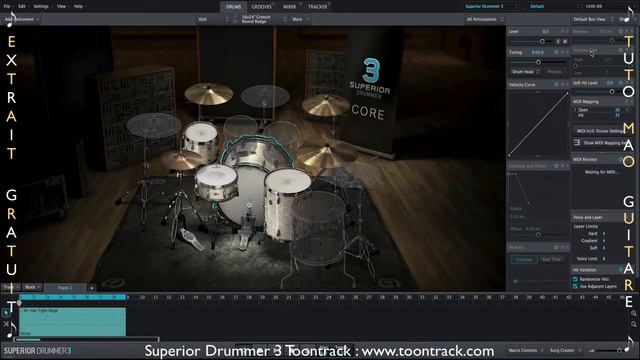Screen dimensions: 640x360
Task: Click bar 9 on the timeline ruler
Action: tap(129, 298)
